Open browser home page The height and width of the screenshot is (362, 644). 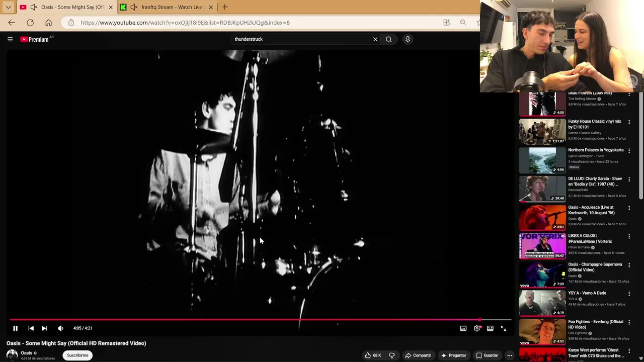coord(48,23)
